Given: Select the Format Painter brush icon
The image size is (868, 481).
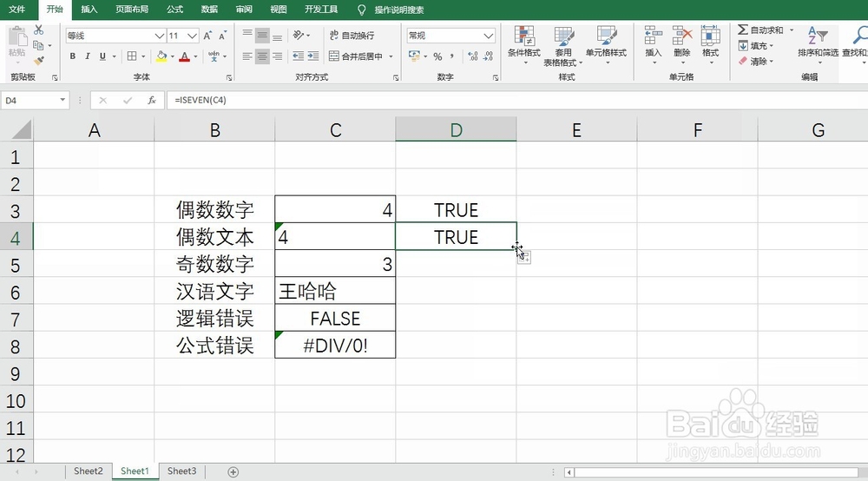Looking at the screenshot, I should click(x=39, y=60).
